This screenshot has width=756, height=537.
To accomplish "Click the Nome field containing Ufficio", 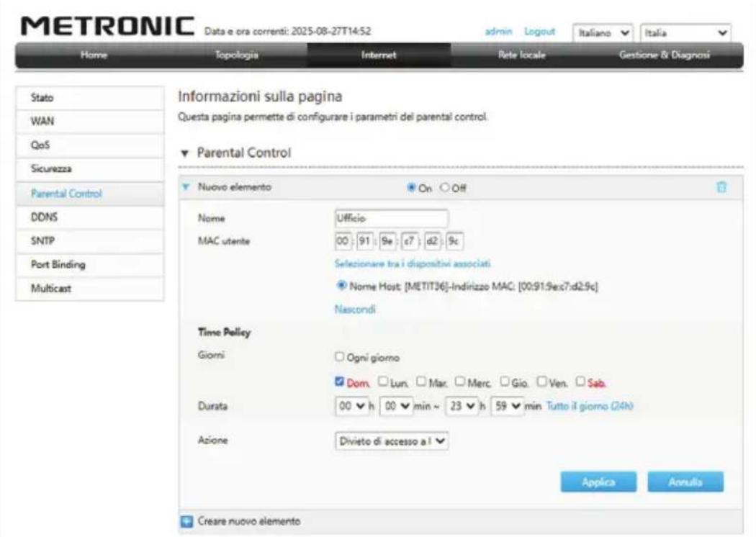I will (x=392, y=218).
